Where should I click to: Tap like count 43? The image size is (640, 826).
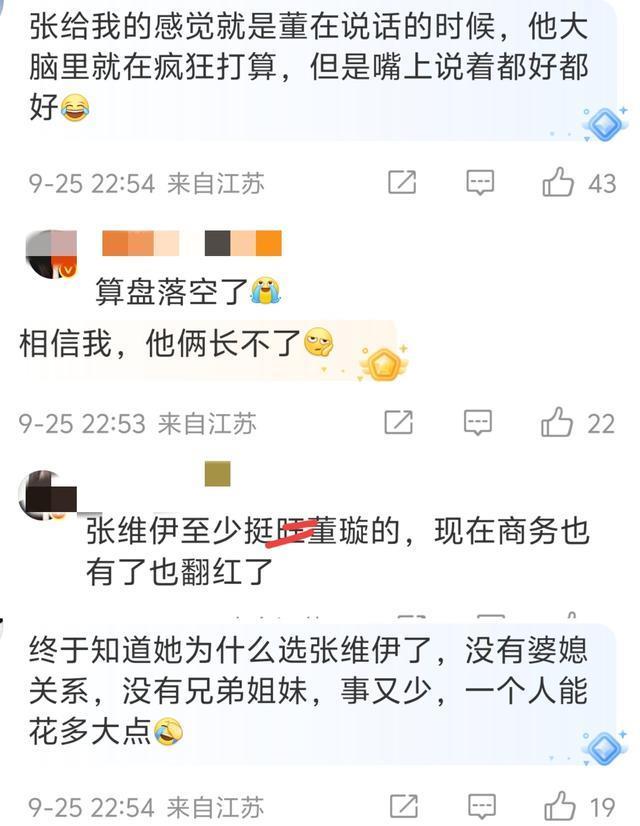pos(602,184)
